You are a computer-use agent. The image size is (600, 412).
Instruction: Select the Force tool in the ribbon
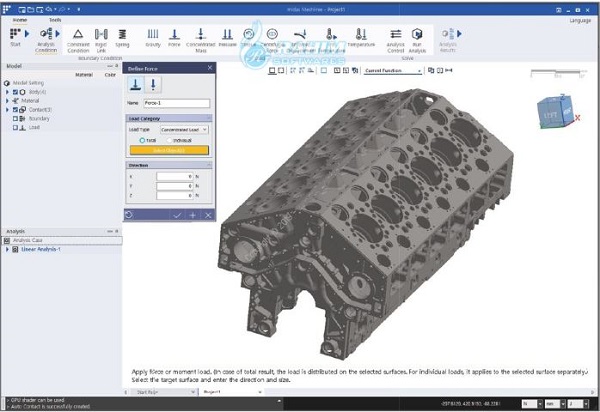[174, 38]
